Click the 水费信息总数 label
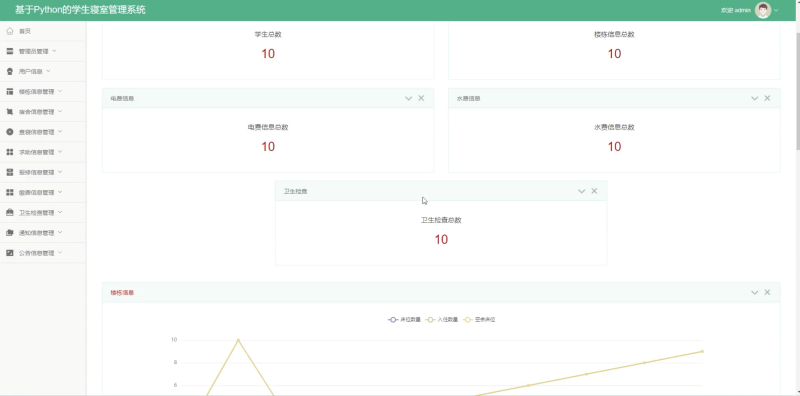Screen dimensions: 800x396 click(614, 127)
